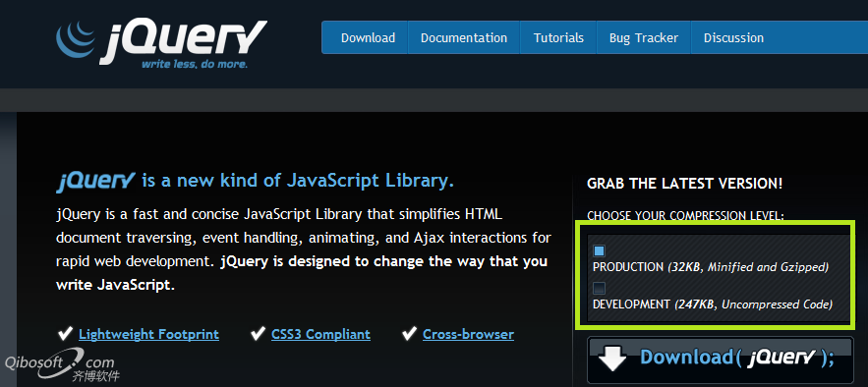Click the white download arrow icon
This screenshot has width=868, height=387.
pos(612,359)
